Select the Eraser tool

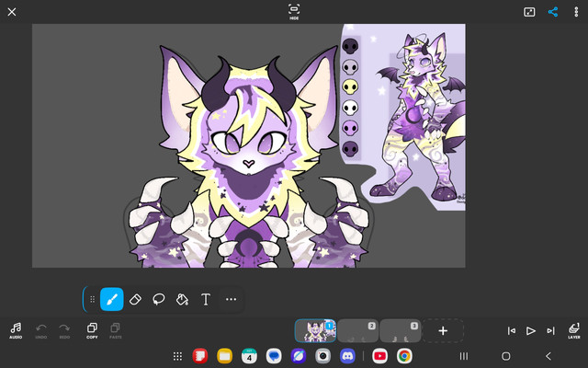pyautogui.click(x=135, y=299)
